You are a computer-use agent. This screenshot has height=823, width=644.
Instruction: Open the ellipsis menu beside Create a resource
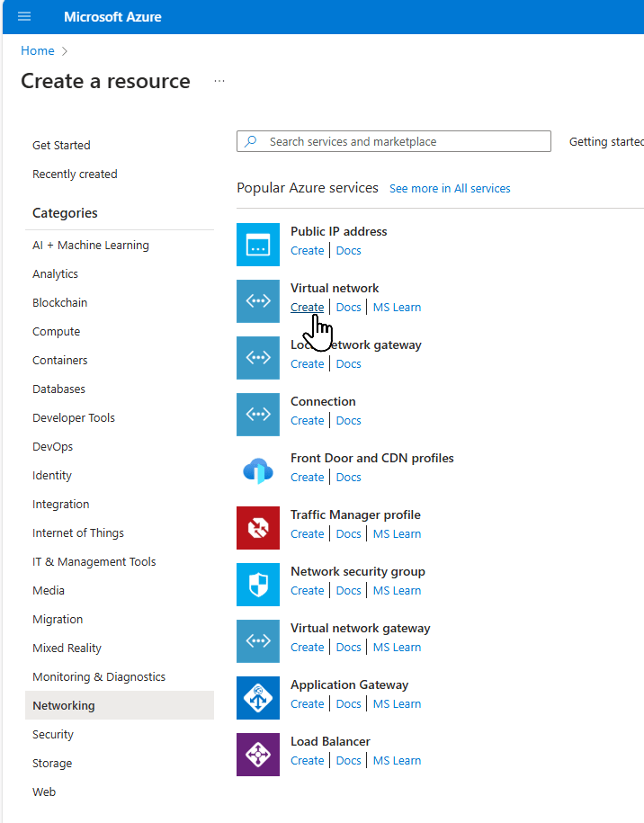pos(219,81)
